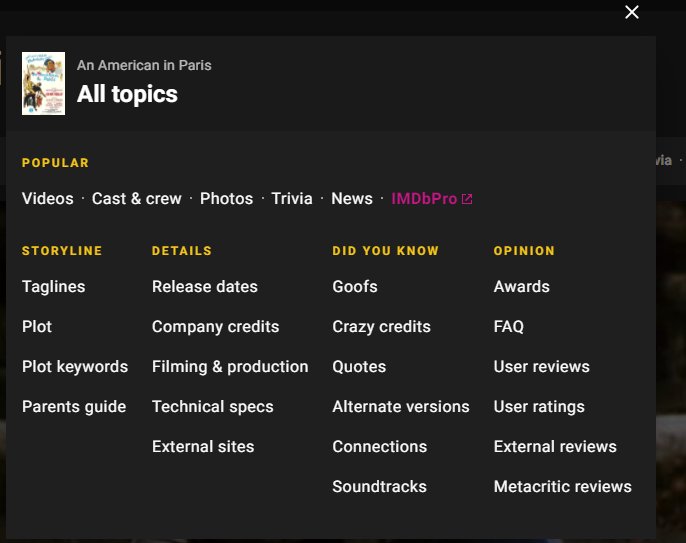The width and height of the screenshot is (686, 543).
Task: View Awards under Opinion
Action: pyautogui.click(x=521, y=287)
